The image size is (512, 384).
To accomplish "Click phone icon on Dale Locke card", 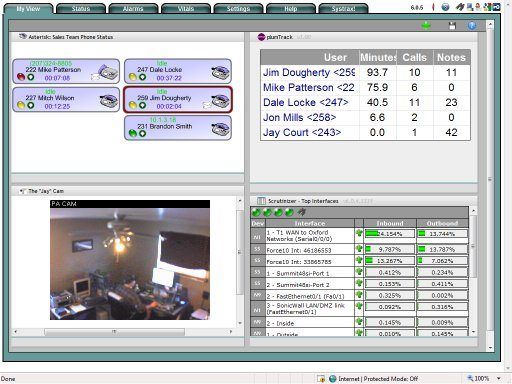I will coord(220,72).
